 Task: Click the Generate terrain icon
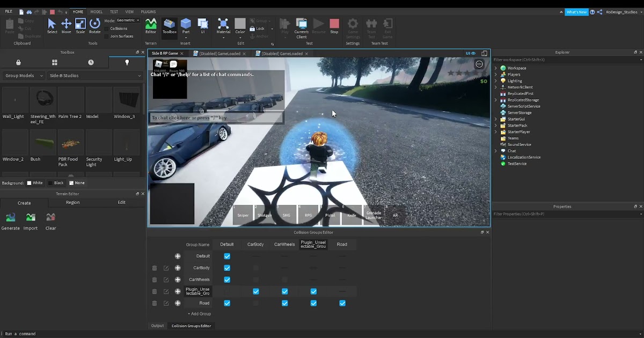(x=11, y=217)
